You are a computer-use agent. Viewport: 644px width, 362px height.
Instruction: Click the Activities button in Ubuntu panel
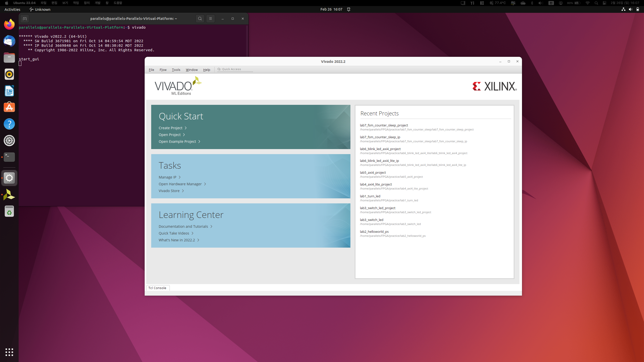(x=12, y=9)
